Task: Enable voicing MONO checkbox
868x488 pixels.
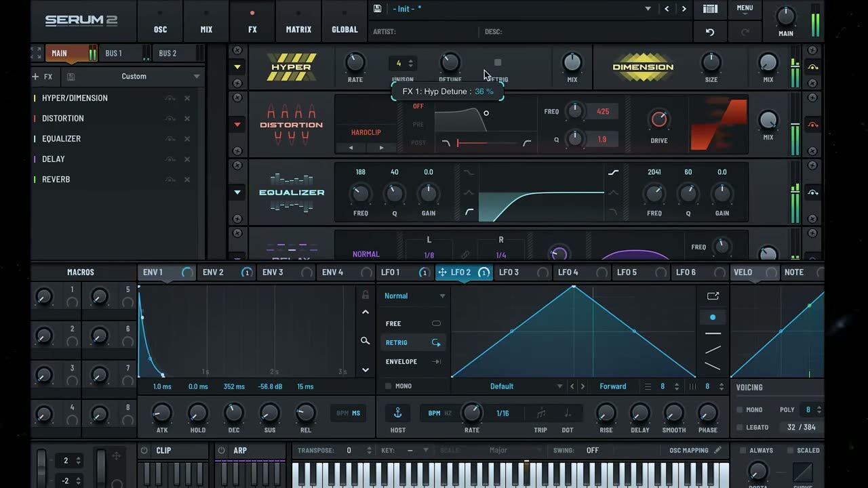Action: 740,410
